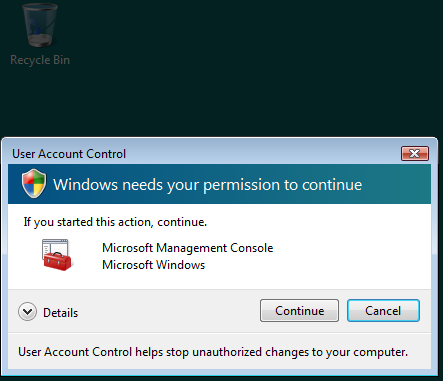Click the footer text about unauthorized changes
Screen dimensions: 443x381
click(x=213, y=352)
